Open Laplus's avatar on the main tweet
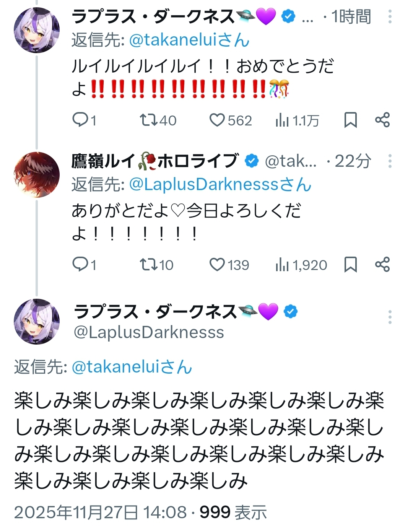The height and width of the screenshot is (532, 413). coord(37,321)
